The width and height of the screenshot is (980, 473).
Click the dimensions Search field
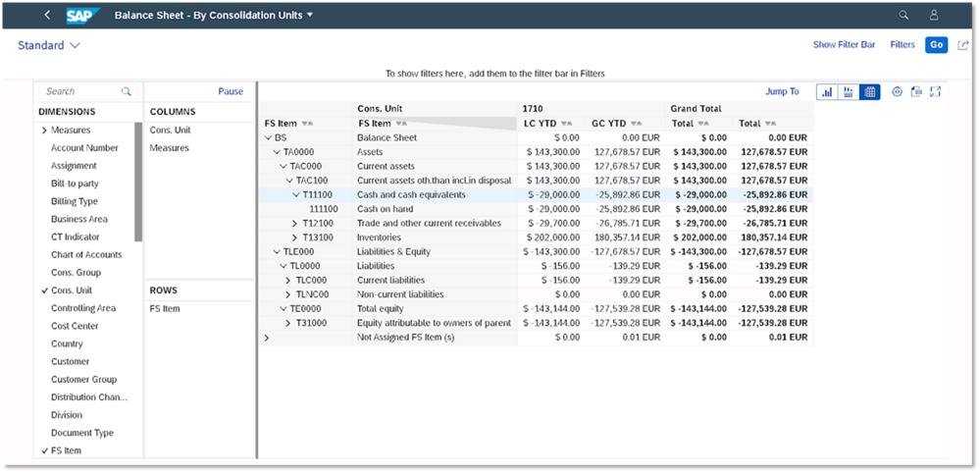click(87, 91)
